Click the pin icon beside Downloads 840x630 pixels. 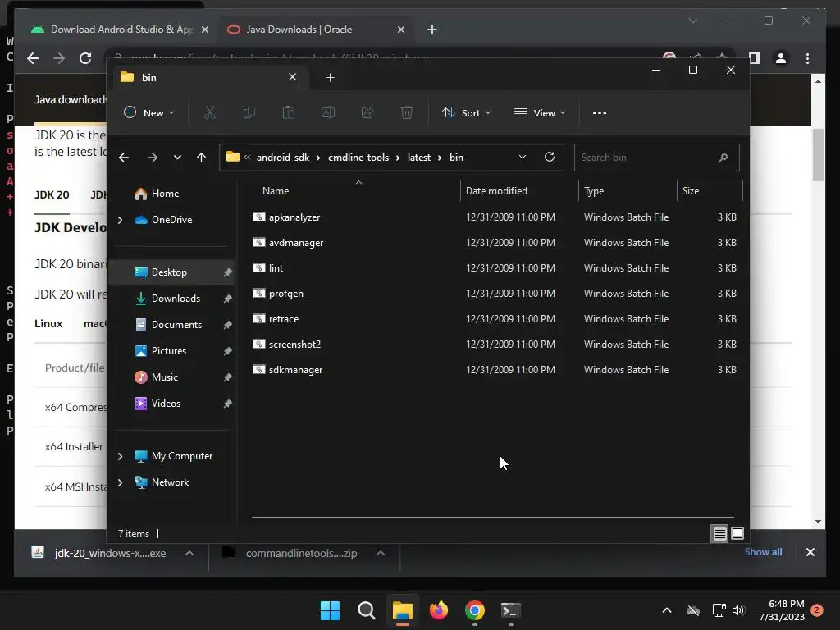tap(228, 299)
